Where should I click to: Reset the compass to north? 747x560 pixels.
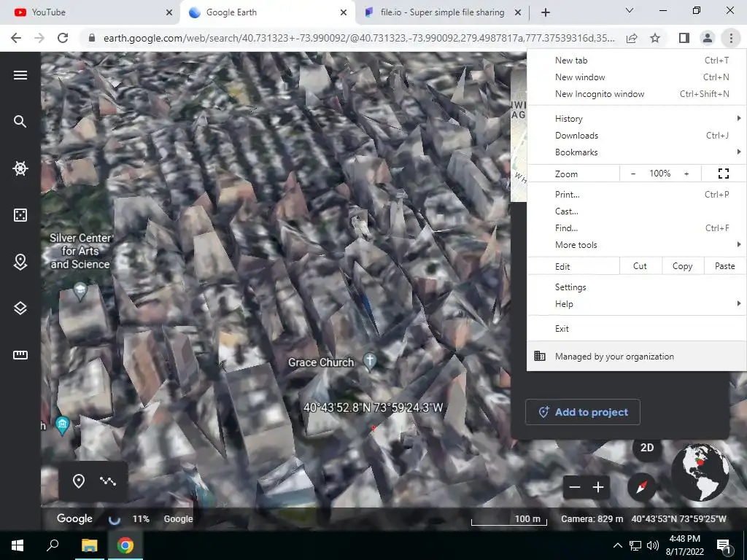click(x=642, y=486)
